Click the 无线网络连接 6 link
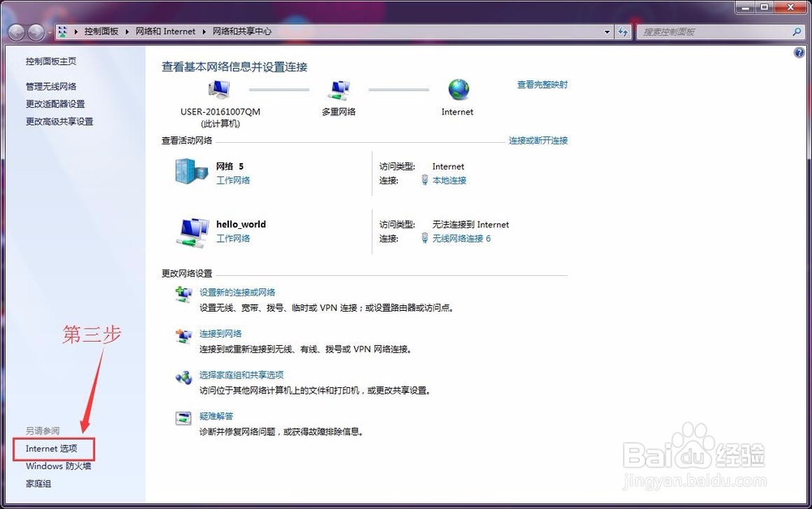 point(464,238)
